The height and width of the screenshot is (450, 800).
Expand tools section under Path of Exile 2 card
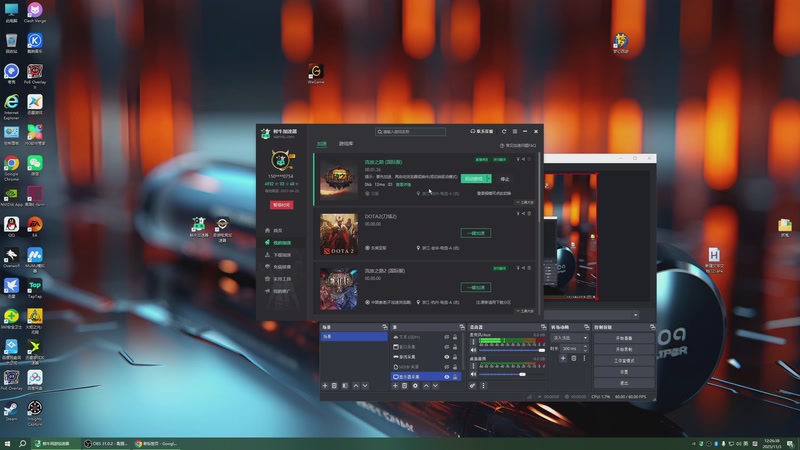[x=525, y=311]
